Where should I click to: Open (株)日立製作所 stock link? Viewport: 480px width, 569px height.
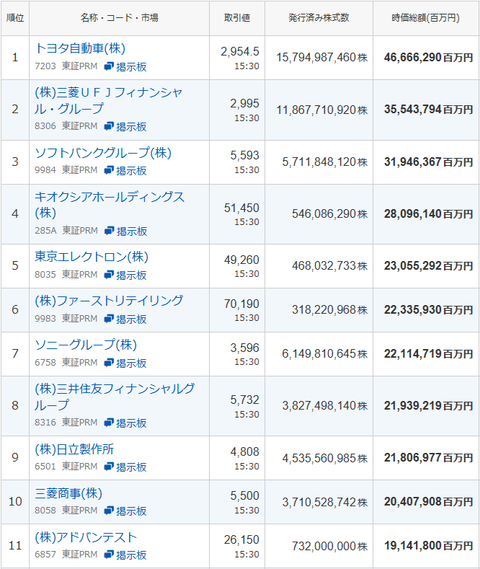tap(74, 449)
